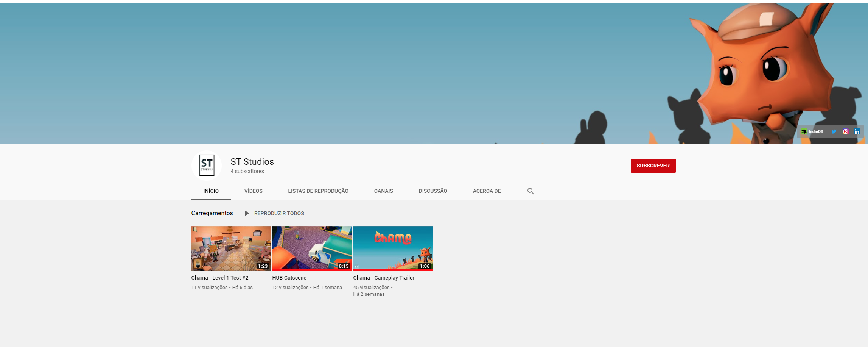The width and height of the screenshot is (868, 347).
Task: Open the HUB Cutscene video title
Action: tap(289, 278)
